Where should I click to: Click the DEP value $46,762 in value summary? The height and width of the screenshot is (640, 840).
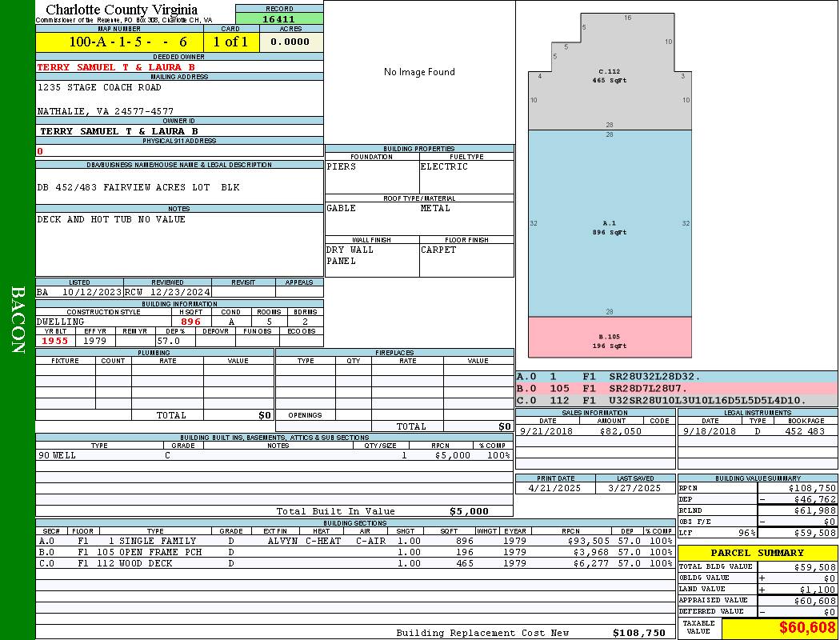815,500
